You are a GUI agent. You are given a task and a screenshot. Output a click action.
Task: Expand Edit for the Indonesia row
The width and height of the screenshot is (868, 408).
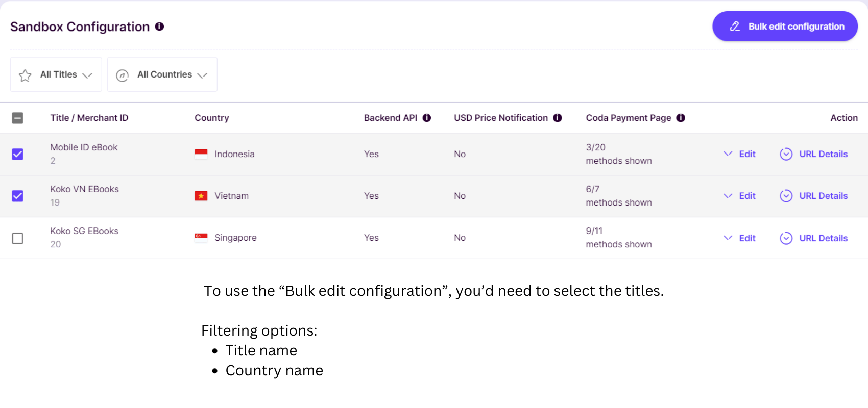pyautogui.click(x=739, y=154)
